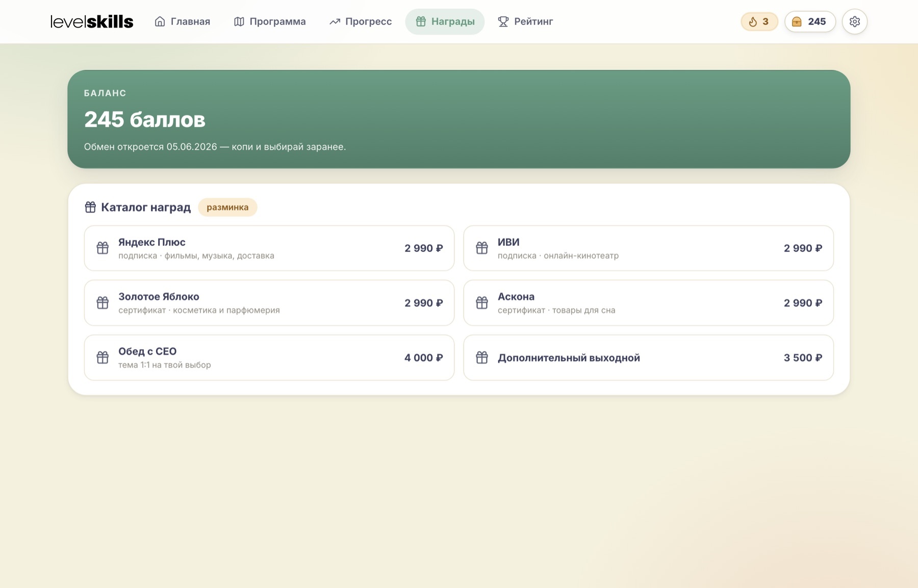Open the Золотое Яблоко reward card
This screenshot has height=588, width=918.
(x=269, y=303)
